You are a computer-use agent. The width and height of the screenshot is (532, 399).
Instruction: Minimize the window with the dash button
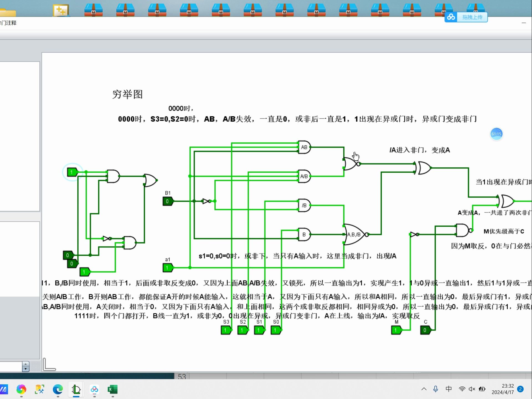click(524, 23)
